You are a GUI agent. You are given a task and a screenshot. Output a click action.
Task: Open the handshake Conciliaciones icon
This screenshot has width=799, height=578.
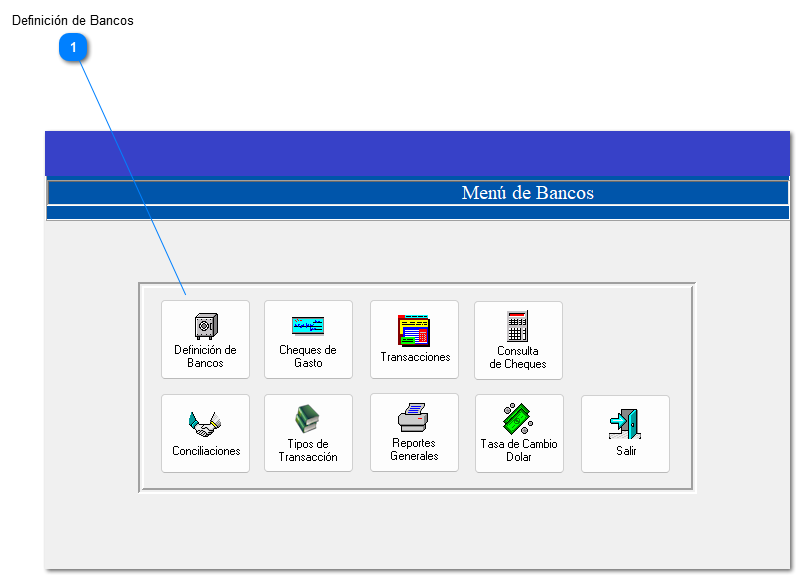click(205, 424)
